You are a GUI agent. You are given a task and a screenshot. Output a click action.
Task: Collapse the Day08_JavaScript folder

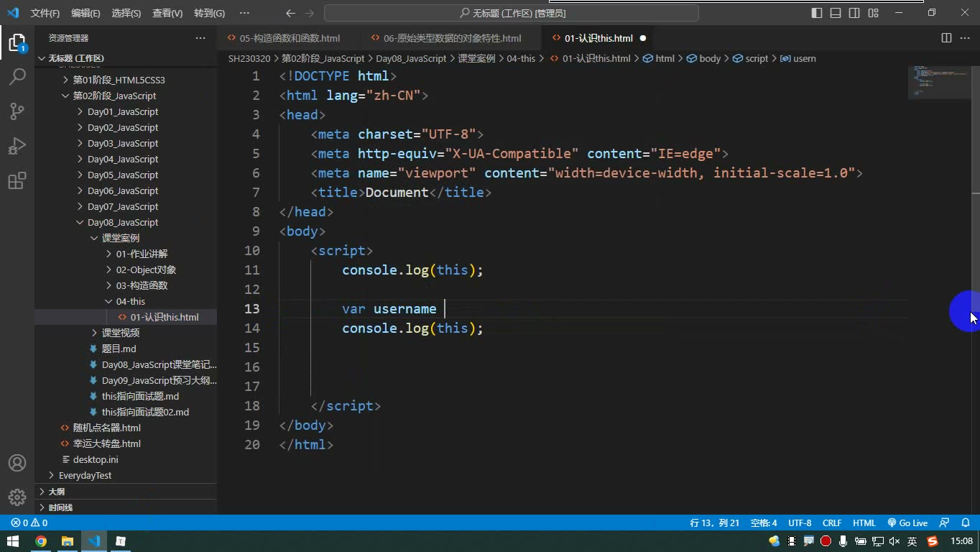(x=123, y=222)
